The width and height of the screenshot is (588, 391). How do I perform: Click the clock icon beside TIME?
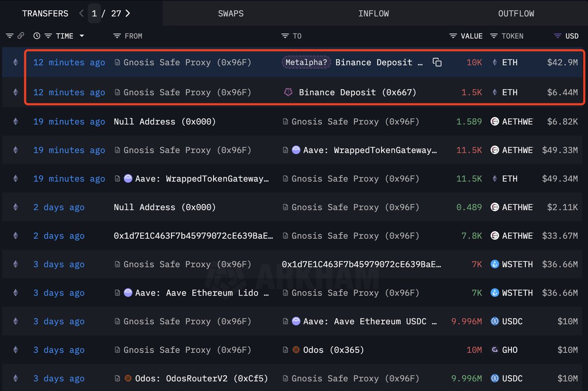pyautogui.click(x=37, y=36)
